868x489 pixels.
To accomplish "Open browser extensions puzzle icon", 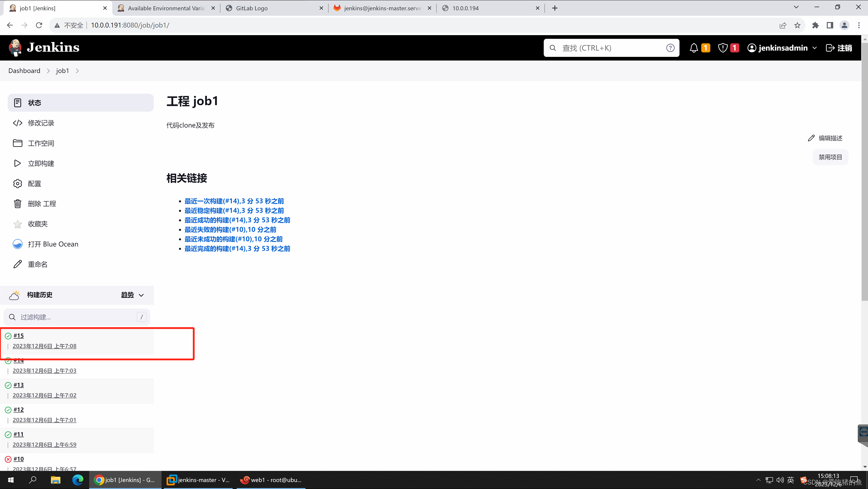I will tap(815, 25).
